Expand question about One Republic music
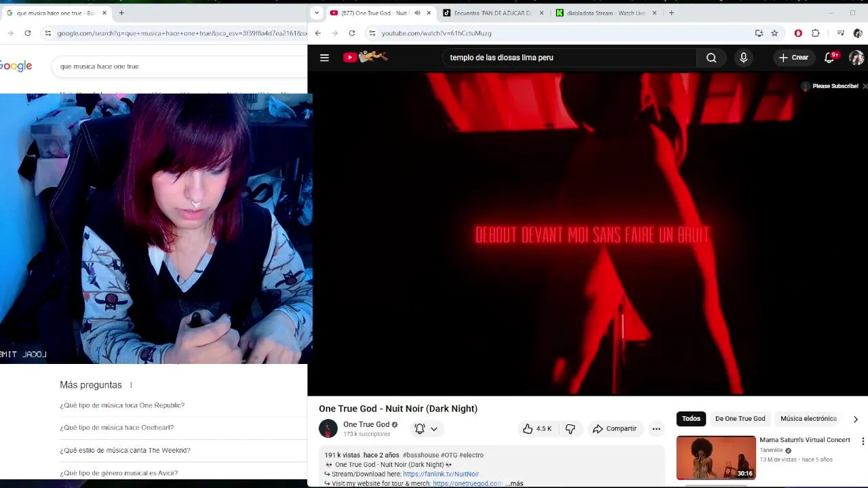Screen dimensions: 868x488 122,405
